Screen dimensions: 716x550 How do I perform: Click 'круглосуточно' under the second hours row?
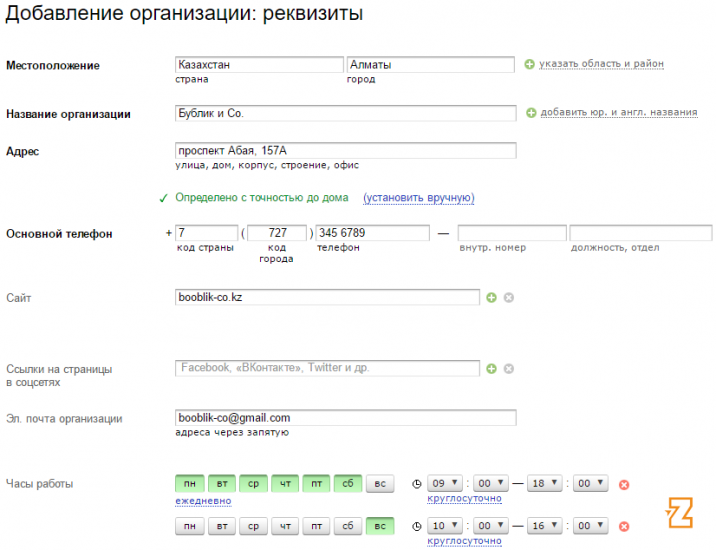[x=464, y=541]
